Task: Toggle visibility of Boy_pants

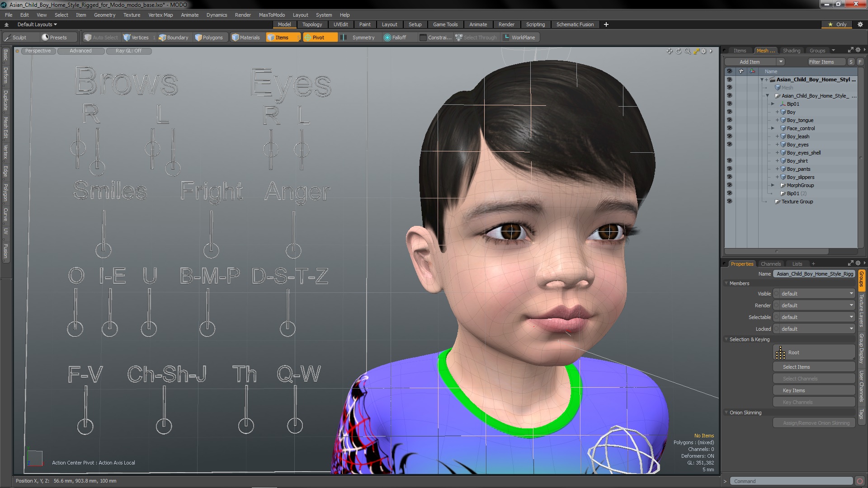Action: 729,169
